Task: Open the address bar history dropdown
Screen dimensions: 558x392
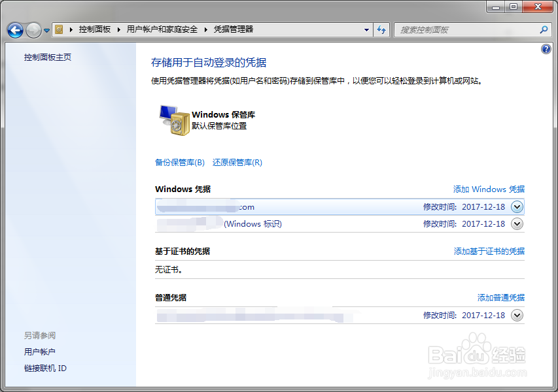Action: (x=366, y=29)
